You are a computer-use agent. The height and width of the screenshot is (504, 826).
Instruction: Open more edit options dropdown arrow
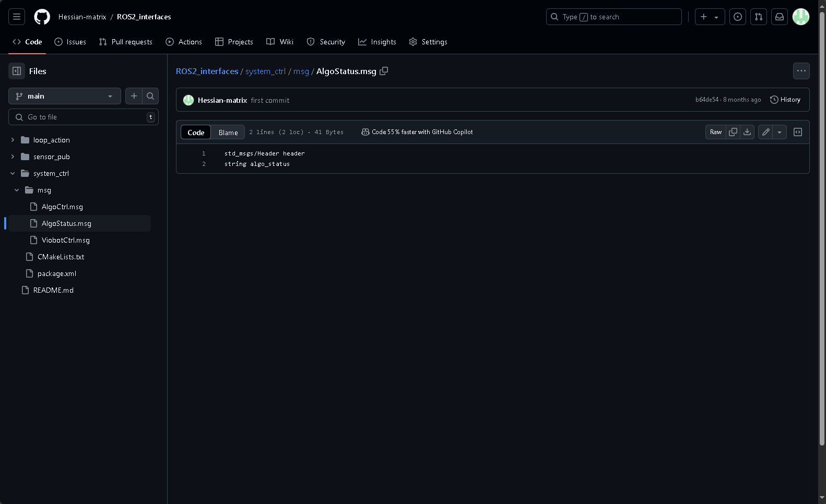[780, 132]
